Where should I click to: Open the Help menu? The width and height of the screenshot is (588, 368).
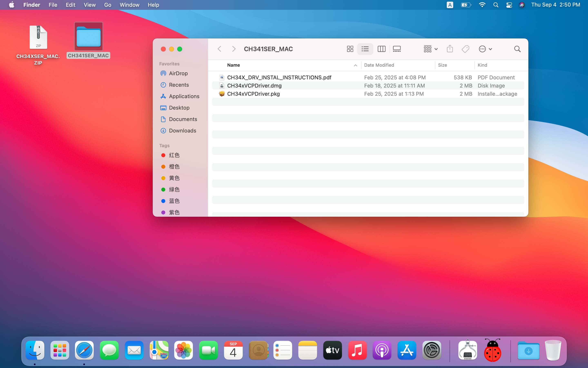(x=153, y=5)
